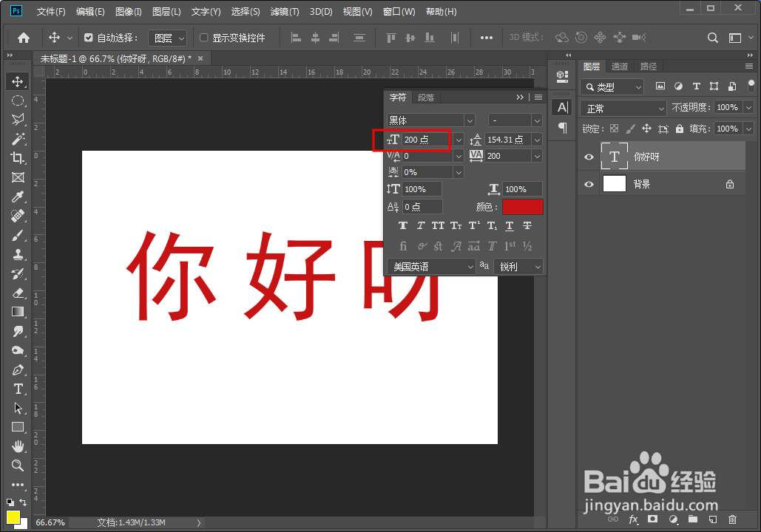
Task: Open the 锐利 anti-aliasing dropdown
Action: pyautogui.click(x=518, y=267)
